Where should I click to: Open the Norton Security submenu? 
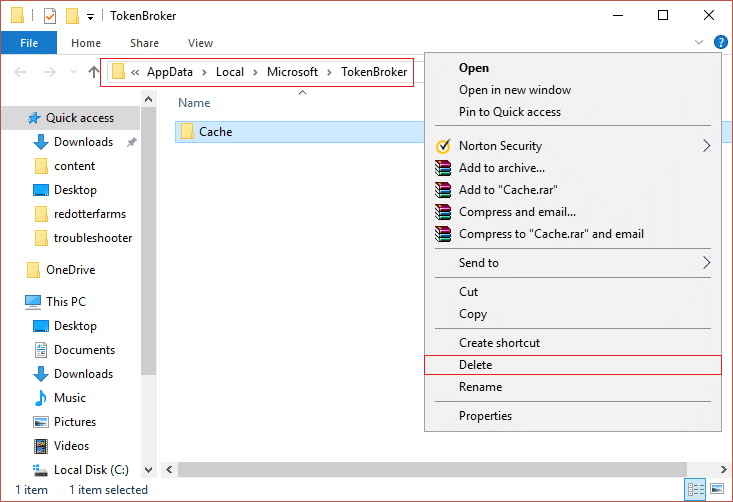573,146
